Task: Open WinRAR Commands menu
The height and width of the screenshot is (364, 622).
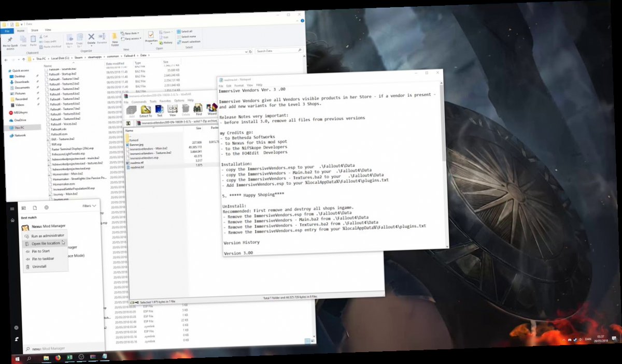Action: tap(138, 101)
